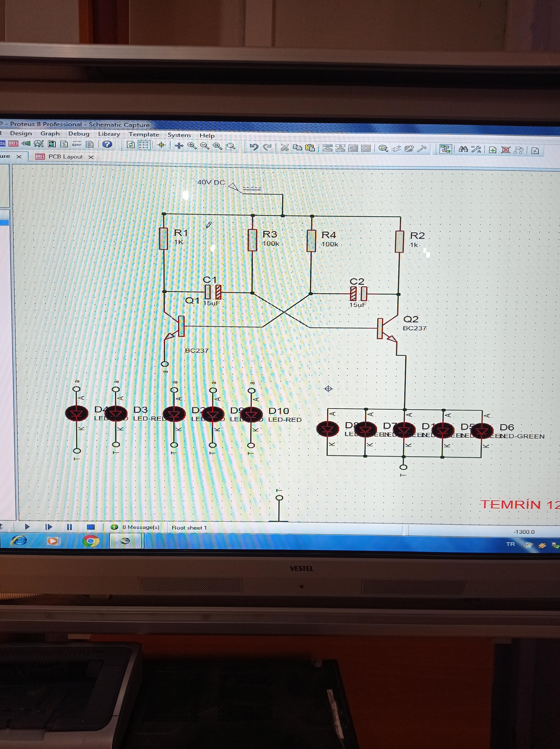Open the Project Notes icon
560x749 pixels.
click(x=89, y=144)
